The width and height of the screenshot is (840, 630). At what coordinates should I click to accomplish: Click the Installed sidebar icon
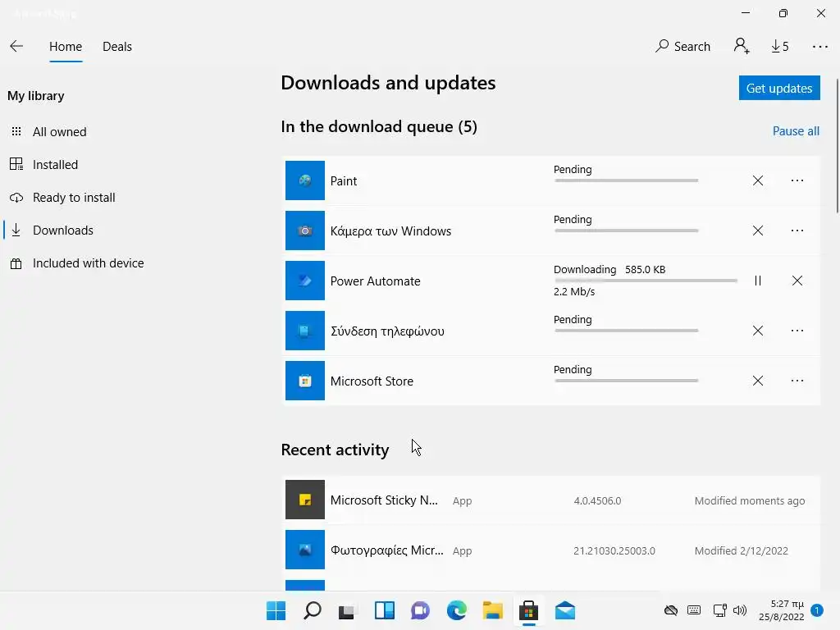(x=16, y=164)
